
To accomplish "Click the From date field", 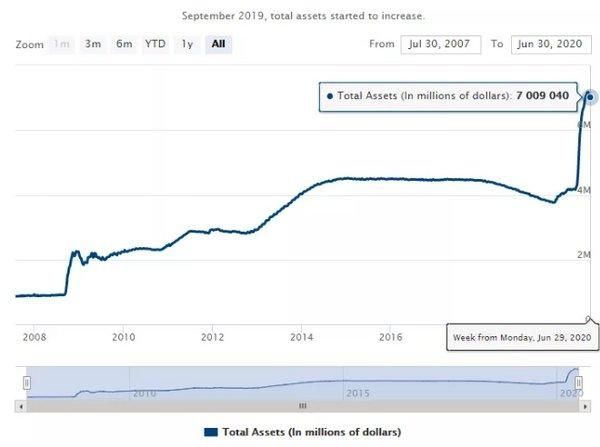I will (x=439, y=44).
